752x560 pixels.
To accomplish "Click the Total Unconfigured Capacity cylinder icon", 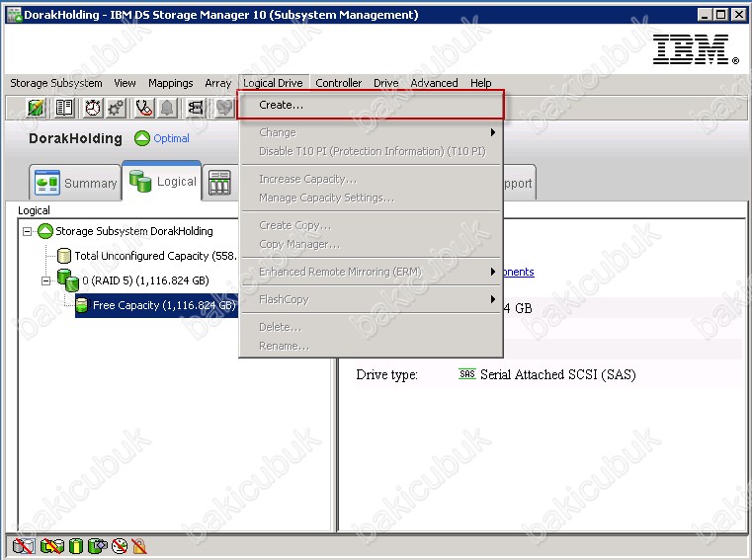I will tap(64, 256).
